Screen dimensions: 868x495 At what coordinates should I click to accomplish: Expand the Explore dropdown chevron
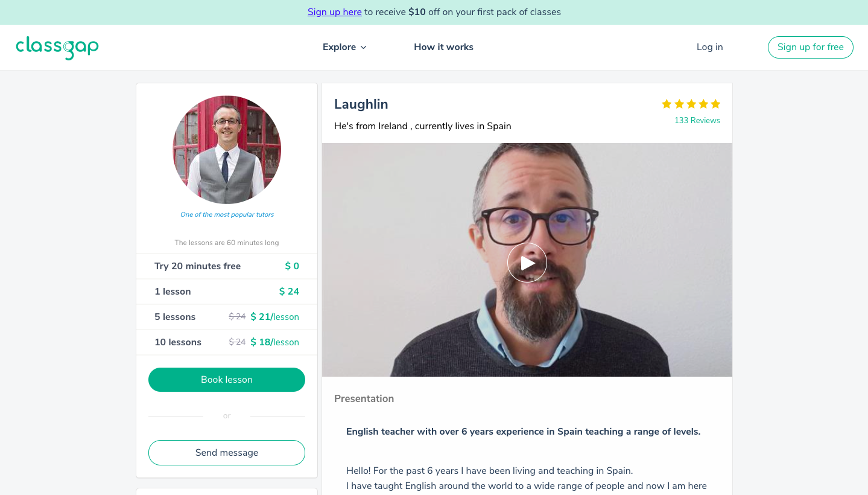point(364,48)
